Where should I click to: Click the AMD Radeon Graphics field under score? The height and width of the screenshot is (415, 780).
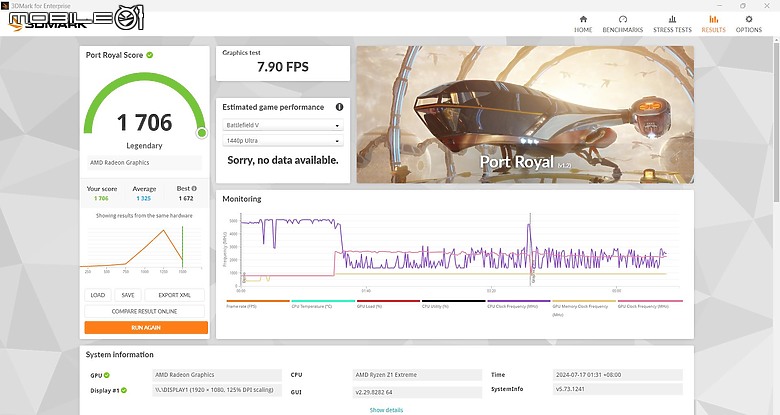[x=144, y=163]
